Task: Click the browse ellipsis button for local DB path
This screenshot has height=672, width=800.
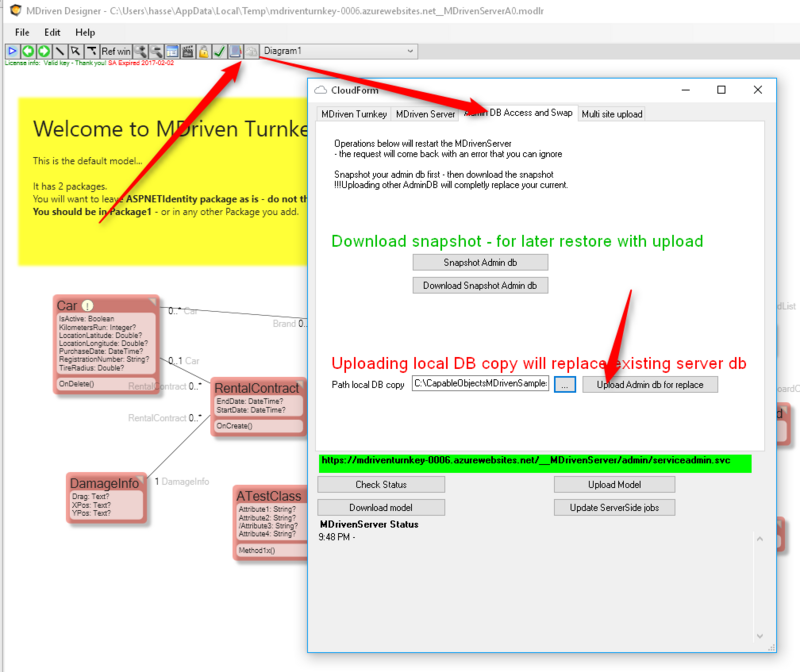Action: coord(565,384)
